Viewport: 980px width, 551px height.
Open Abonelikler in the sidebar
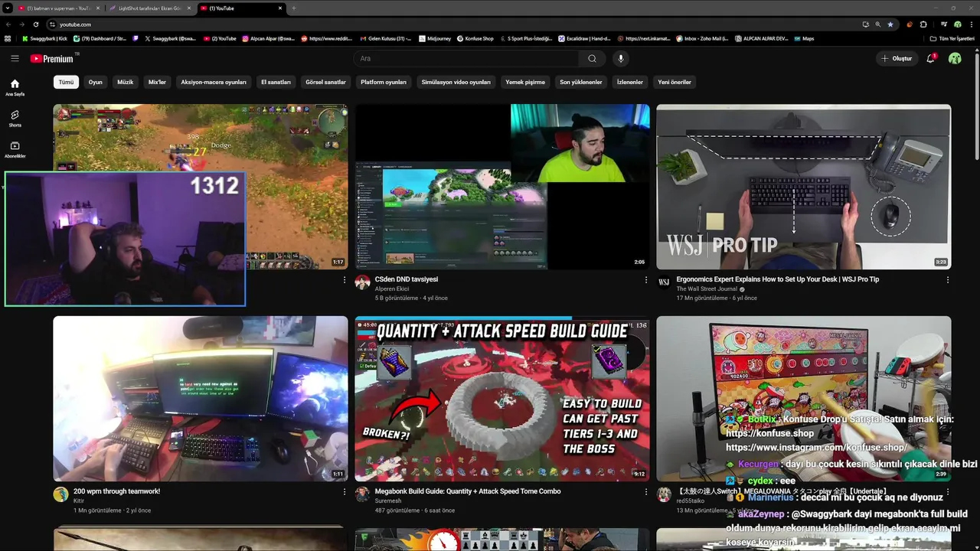(15, 149)
